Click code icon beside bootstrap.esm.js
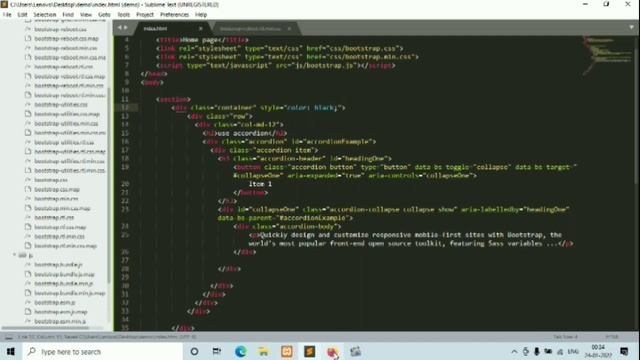Image resolution: width=640 pixels, height=360 pixels. point(28,302)
